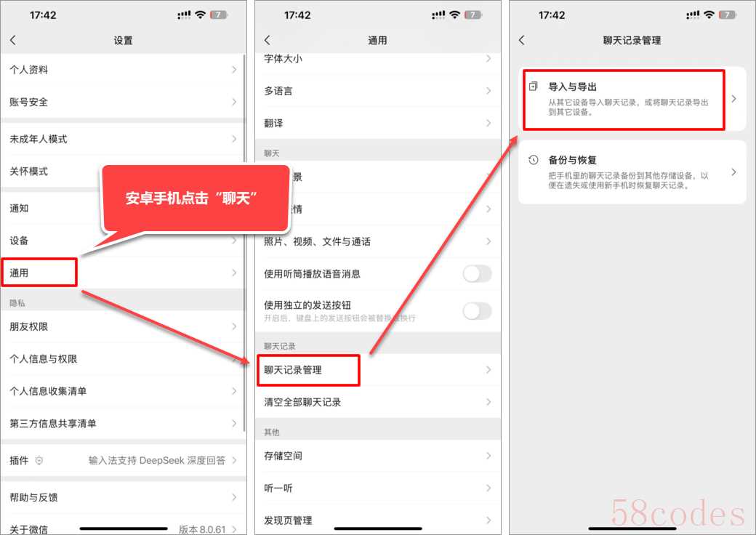Viewport: 756px width, 535px height.
Task: Toggle 使用独立的发送按钮 switch
Action: (477, 311)
